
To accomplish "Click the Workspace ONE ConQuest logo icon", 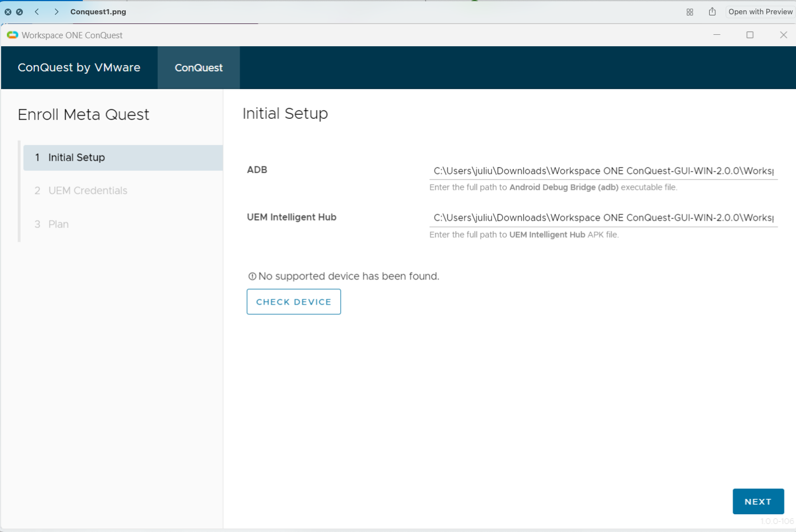I will click(x=13, y=35).
